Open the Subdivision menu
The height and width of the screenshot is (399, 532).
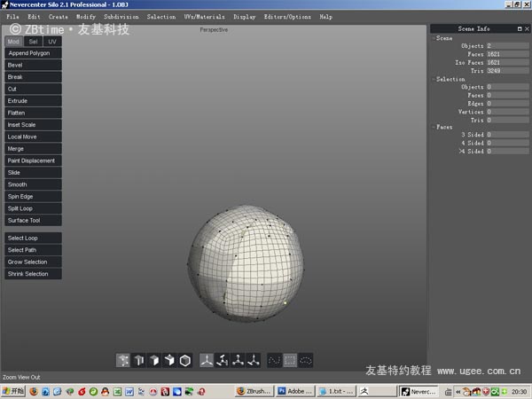click(x=121, y=17)
